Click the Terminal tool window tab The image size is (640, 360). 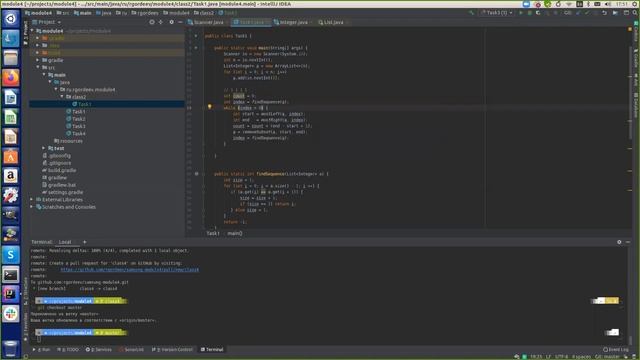click(212, 349)
